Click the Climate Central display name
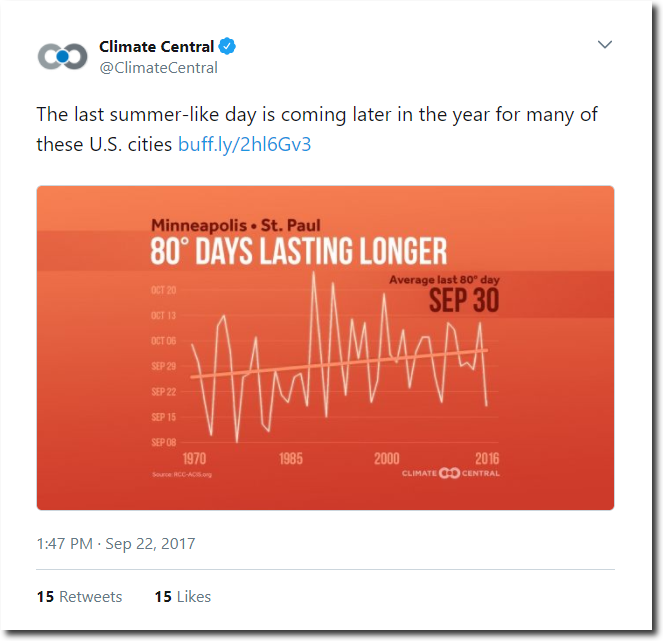Screen dimensions: 663x641 click(x=156, y=47)
